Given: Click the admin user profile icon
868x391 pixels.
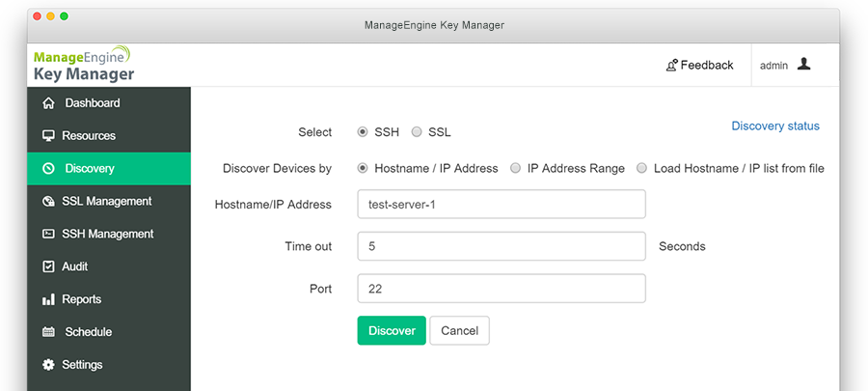Looking at the screenshot, I should 803,65.
